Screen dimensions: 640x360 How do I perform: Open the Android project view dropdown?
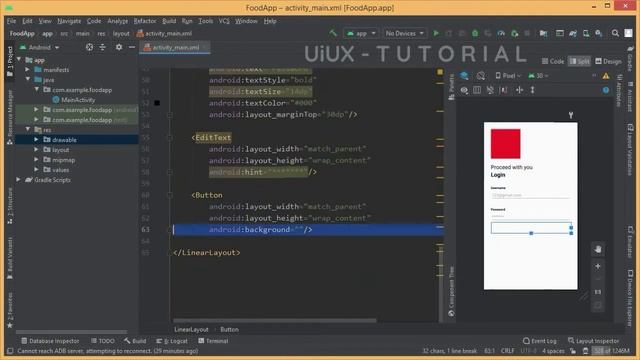pyautogui.click(x=40, y=47)
